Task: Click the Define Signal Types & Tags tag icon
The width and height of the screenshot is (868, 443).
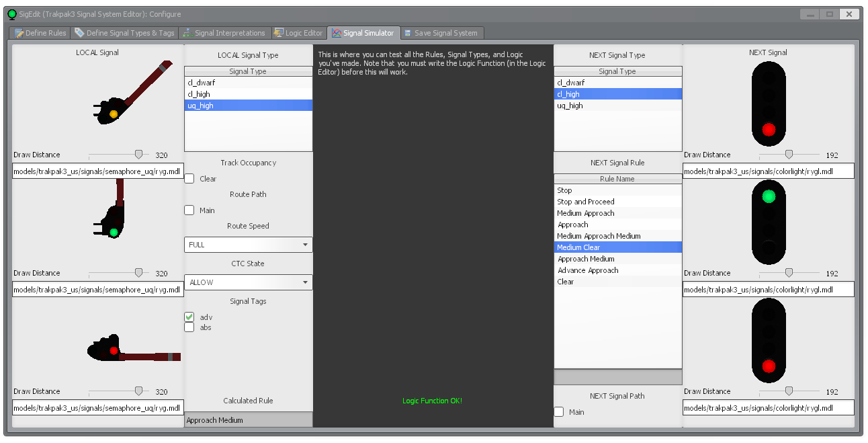Action: [79, 33]
